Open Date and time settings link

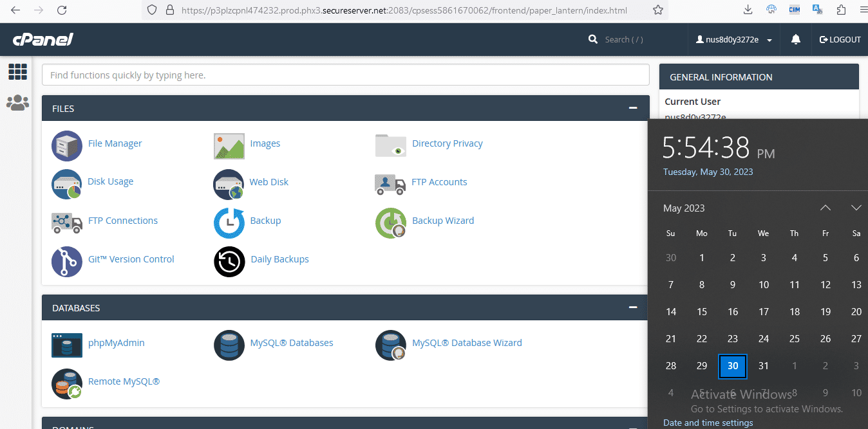[x=708, y=423]
